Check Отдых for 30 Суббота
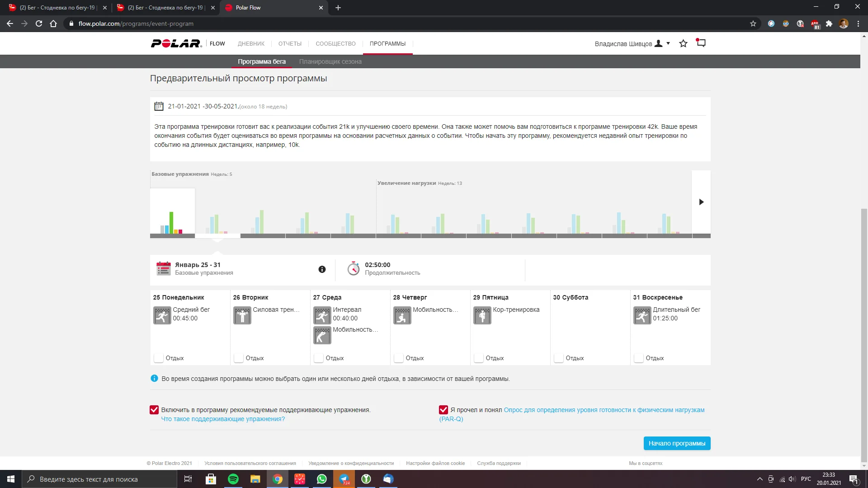868x488 pixels. pos(559,358)
